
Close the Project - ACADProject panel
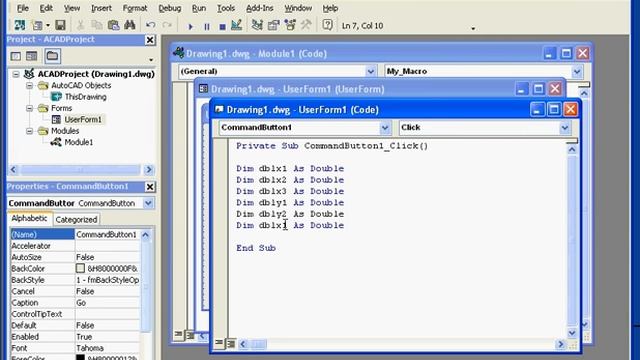(150, 40)
